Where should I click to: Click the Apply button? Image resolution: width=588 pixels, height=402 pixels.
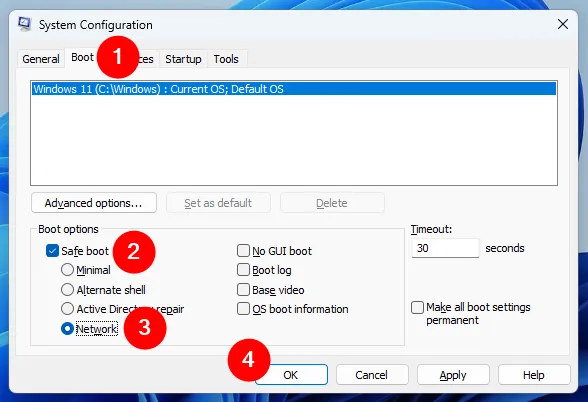[453, 375]
